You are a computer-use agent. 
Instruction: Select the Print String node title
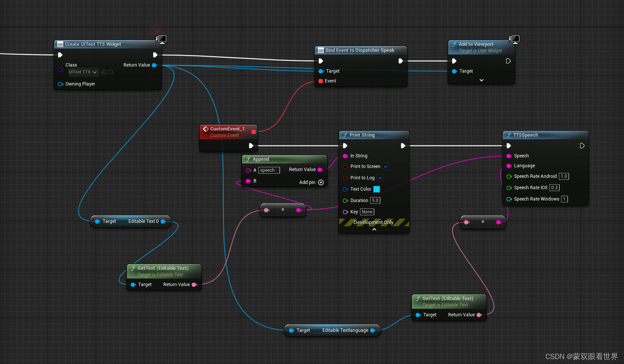tap(362, 135)
